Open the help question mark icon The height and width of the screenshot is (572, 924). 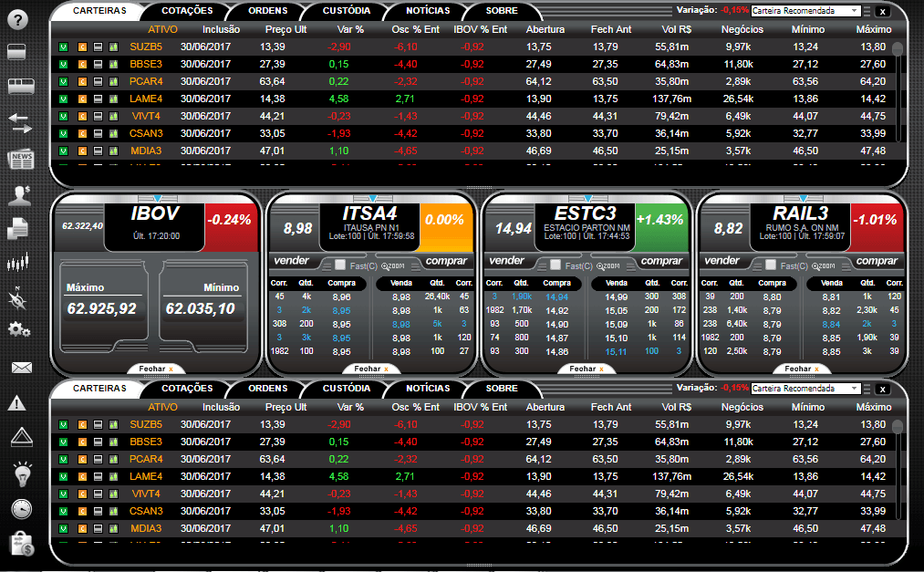[18, 19]
